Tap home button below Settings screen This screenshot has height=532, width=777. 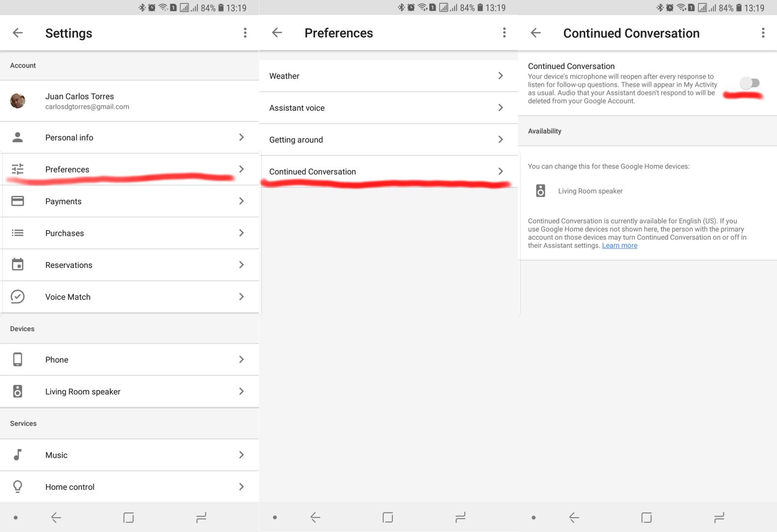tap(128, 518)
